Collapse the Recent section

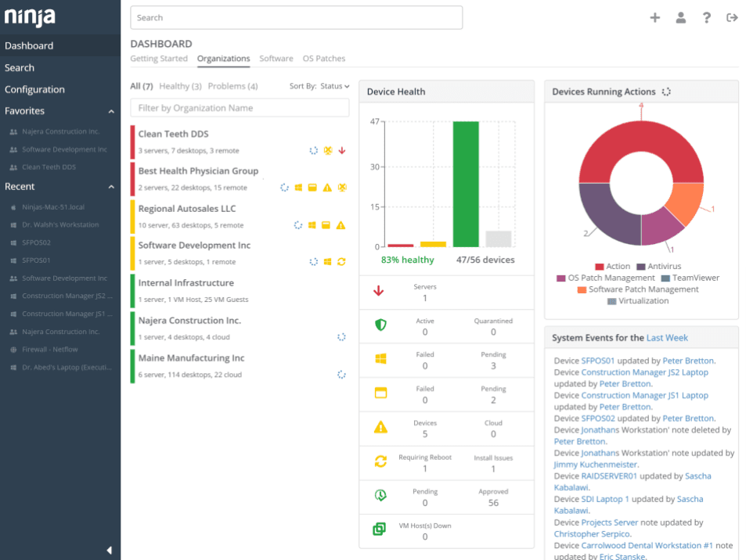pyautogui.click(x=111, y=187)
